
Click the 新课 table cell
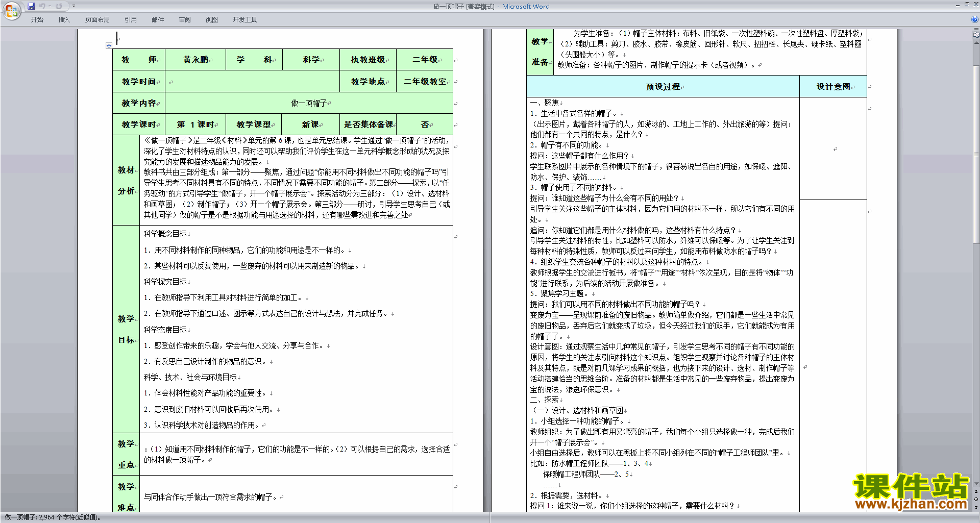click(x=311, y=124)
